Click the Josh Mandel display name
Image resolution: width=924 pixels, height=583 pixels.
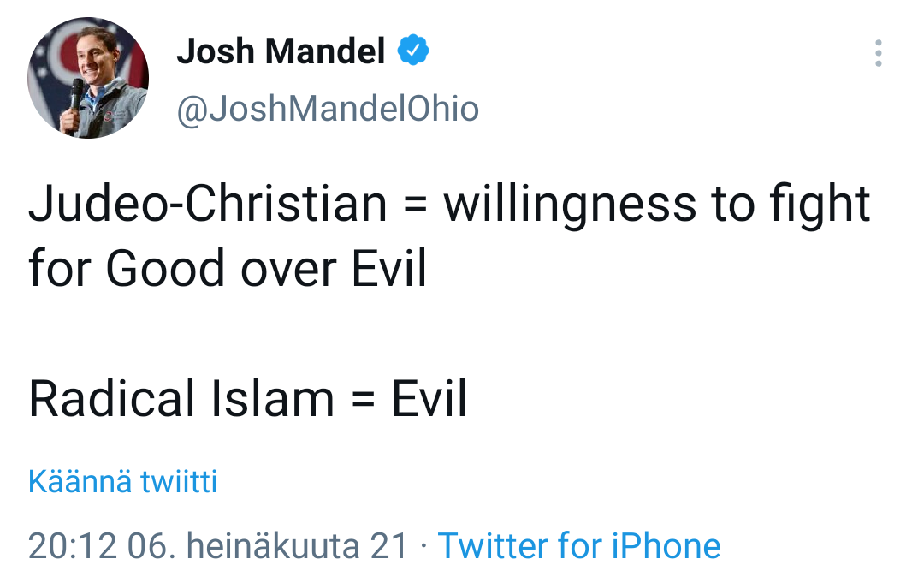point(281,51)
